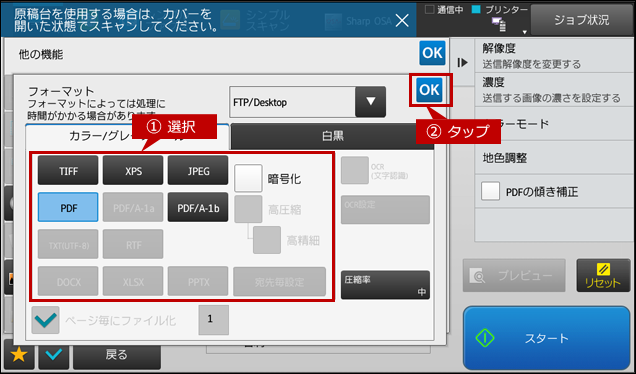The height and width of the screenshot is (374, 636).
Task: Open プレビュー preview magnifier button
Action: (514, 275)
